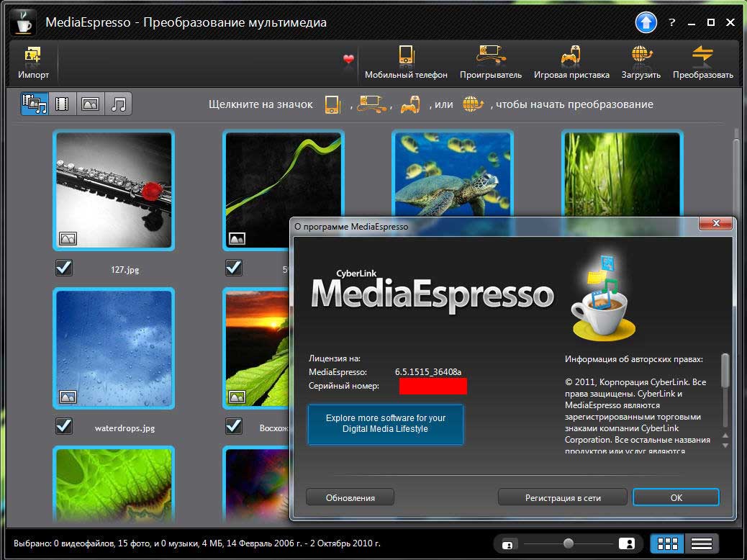This screenshot has height=560, width=747.
Task: Switch to grid thumbnail view
Action: click(x=667, y=543)
